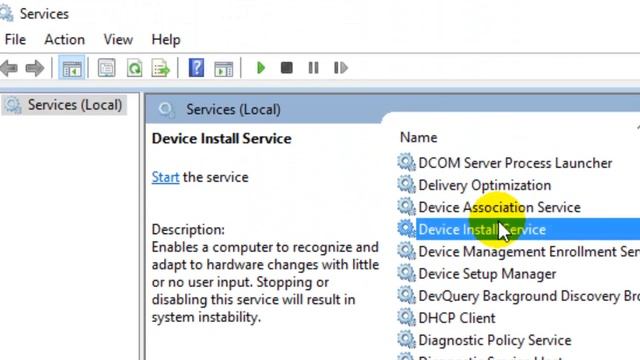Toggle the Show/Hide Console Tree icon
The width and height of the screenshot is (640, 360).
[71, 68]
